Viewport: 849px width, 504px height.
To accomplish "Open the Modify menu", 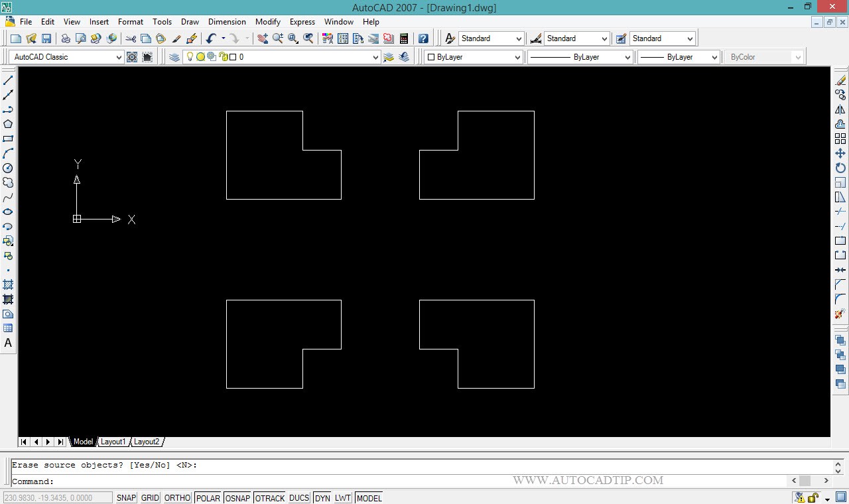I will tap(268, 21).
